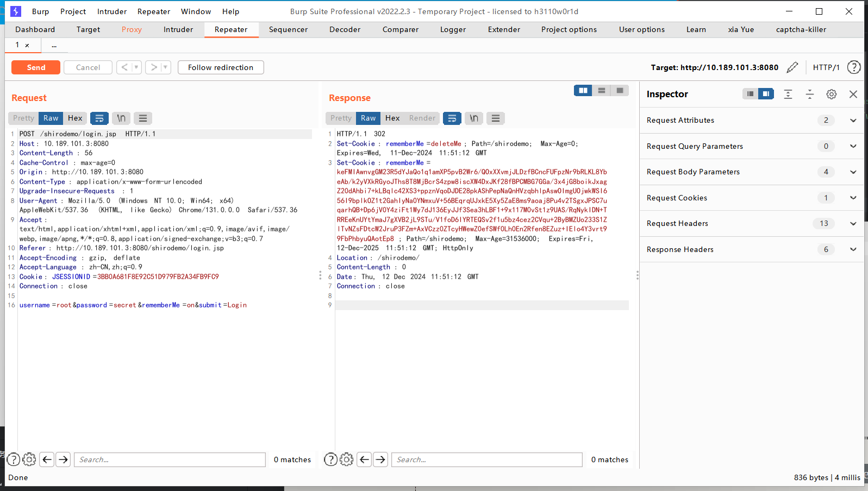
Task: Go to previous request search match
Action: coord(47,459)
